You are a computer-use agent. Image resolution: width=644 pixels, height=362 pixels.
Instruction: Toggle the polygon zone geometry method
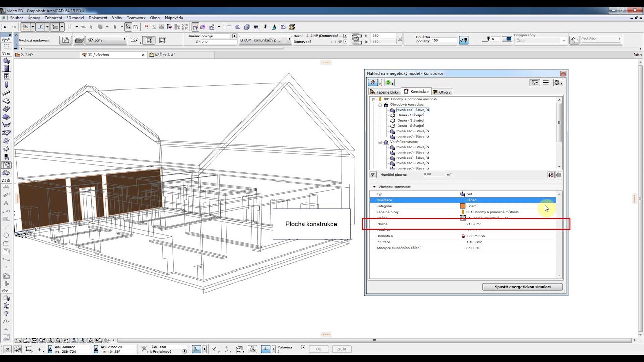(x=135, y=40)
